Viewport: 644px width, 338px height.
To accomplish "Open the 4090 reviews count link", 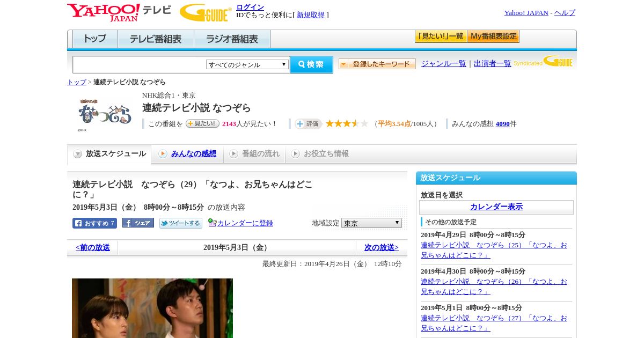I will pyautogui.click(x=503, y=124).
